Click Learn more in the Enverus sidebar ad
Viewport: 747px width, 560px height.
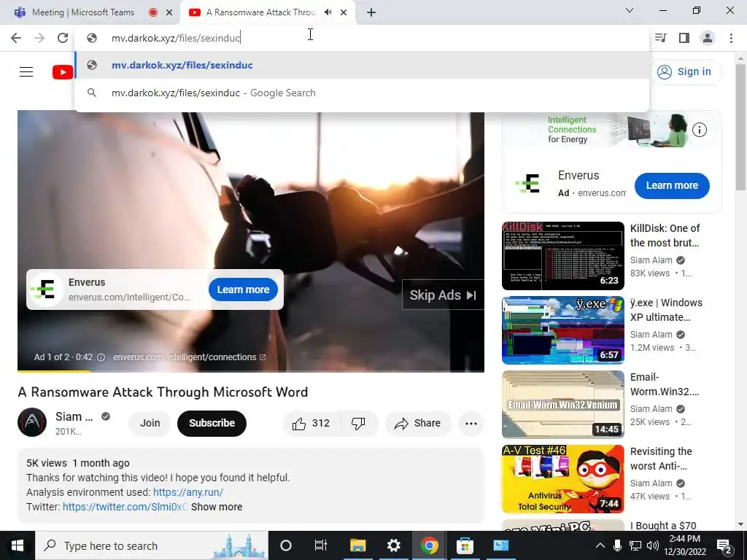[x=672, y=186]
